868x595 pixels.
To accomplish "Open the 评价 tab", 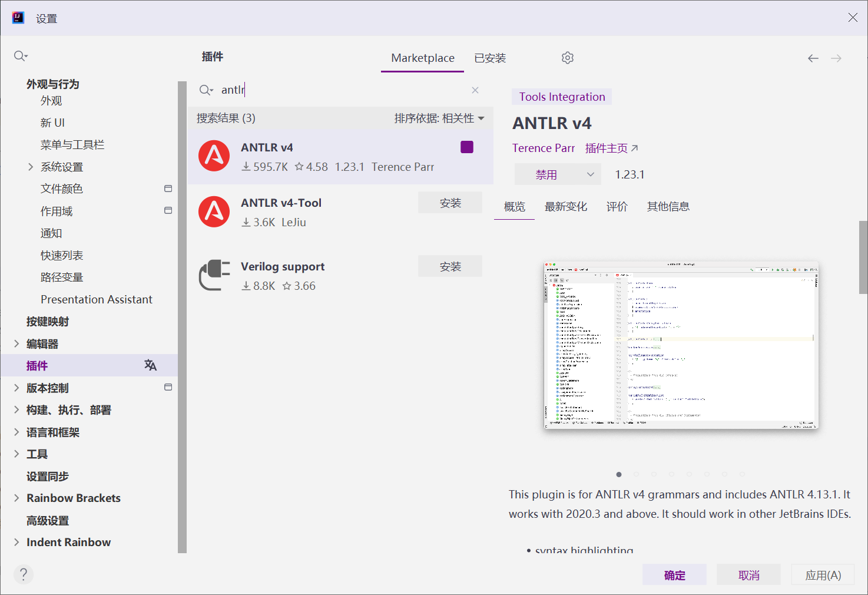I will point(617,207).
